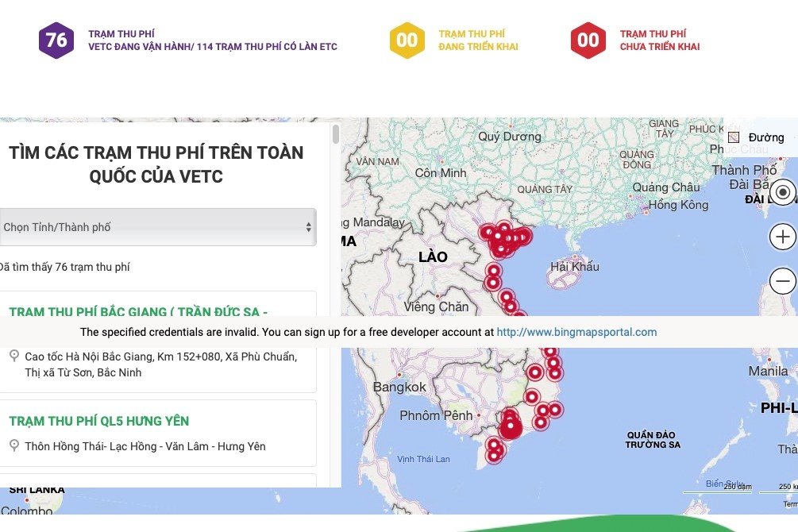Click the yellow hexagon showing 00
This screenshot has width=798, height=532.
(x=407, y=40)
